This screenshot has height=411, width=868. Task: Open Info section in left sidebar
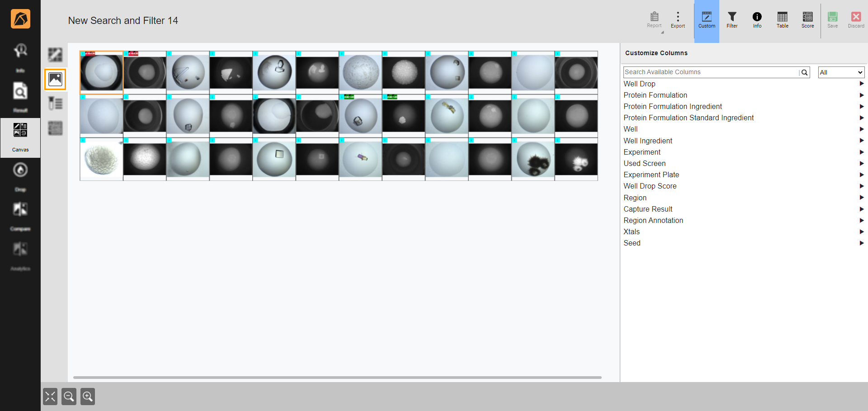click(x=20, y=58)
